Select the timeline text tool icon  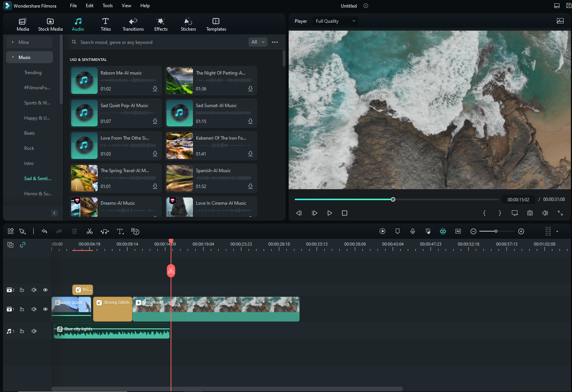click(120, 231)
